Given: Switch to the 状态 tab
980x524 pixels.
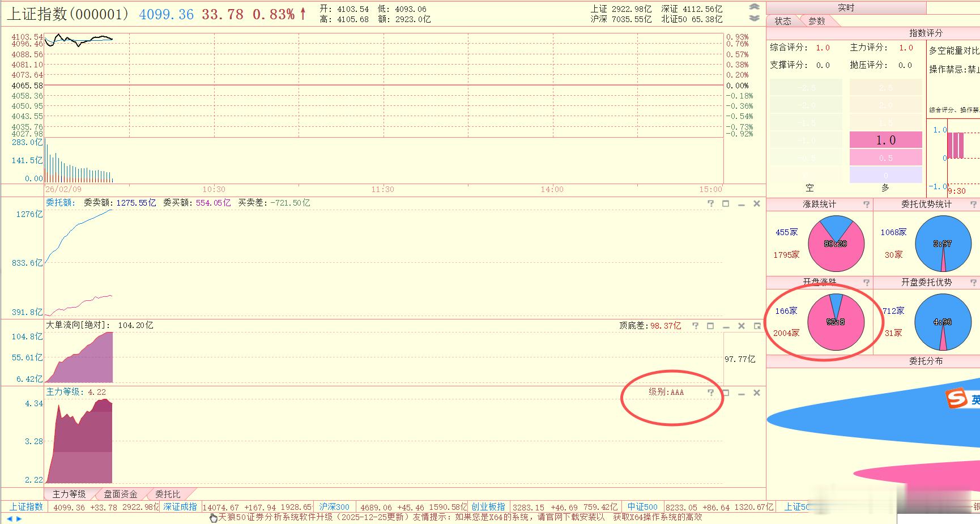Looking at the screenshot, I should (x=783, y=21).
